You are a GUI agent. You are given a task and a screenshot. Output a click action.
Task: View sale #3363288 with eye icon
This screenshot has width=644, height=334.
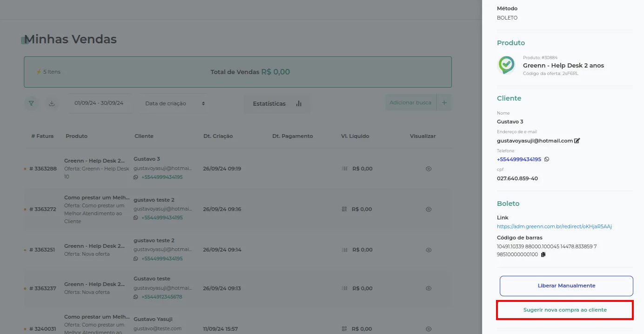coord(429,169)
